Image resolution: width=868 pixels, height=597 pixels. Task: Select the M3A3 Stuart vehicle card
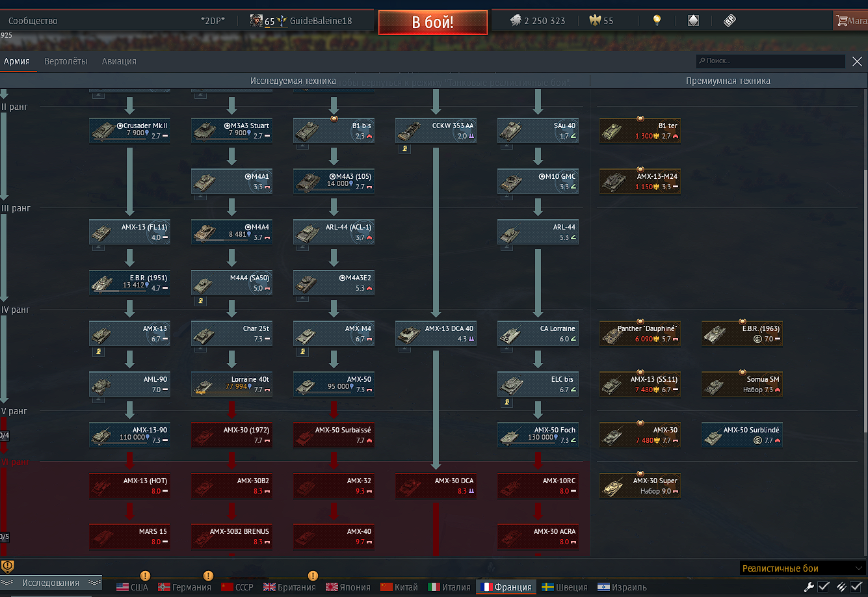coord(231,131)
